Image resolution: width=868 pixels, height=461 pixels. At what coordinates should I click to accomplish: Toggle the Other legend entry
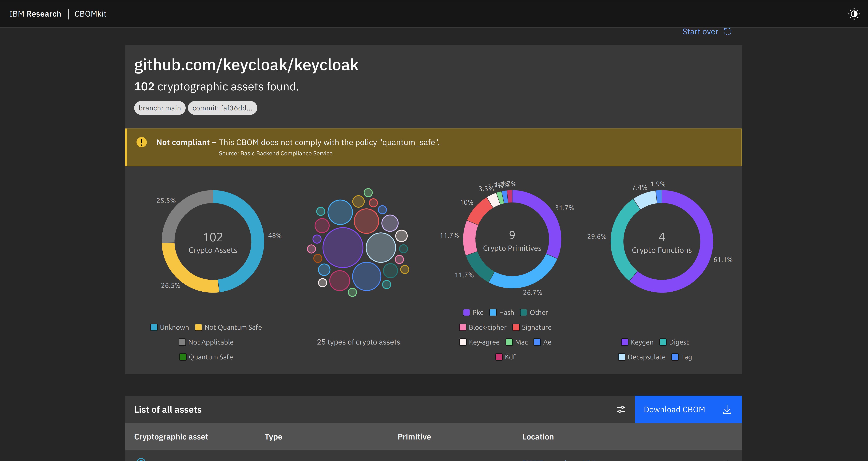coord(534,313)
